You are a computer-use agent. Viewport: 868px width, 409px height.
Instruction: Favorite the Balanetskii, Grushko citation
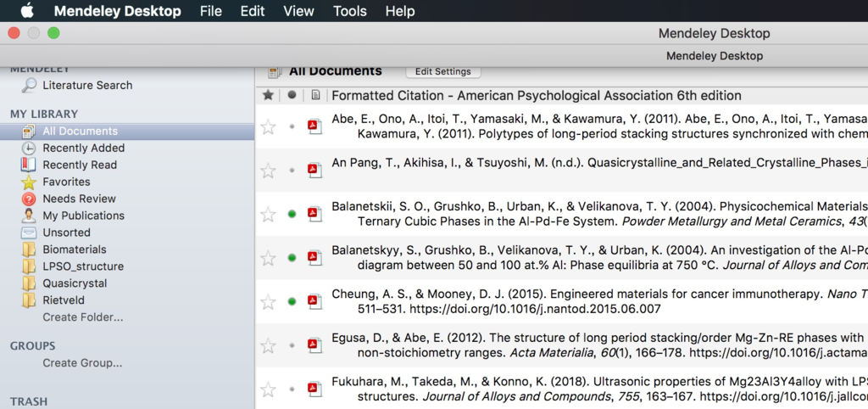pyautogui.click(x=268, y=214)
